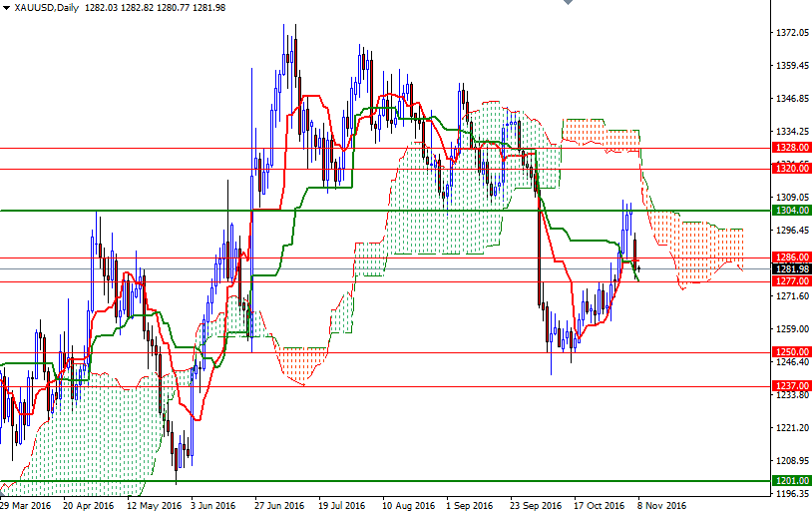Click the 19 Jul 2016 date label

342,505
